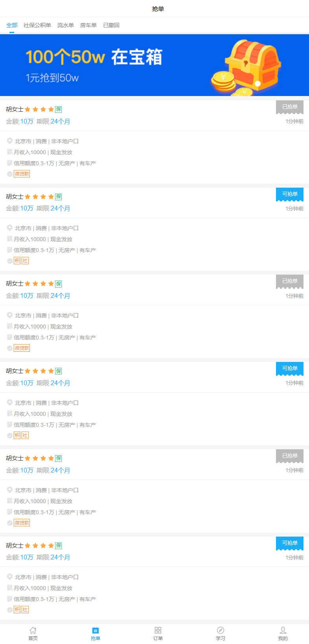Image resolution: width=309 pixels, height=644 pixels.
Task: Click the first orange 积 tag
Action: 17,261
